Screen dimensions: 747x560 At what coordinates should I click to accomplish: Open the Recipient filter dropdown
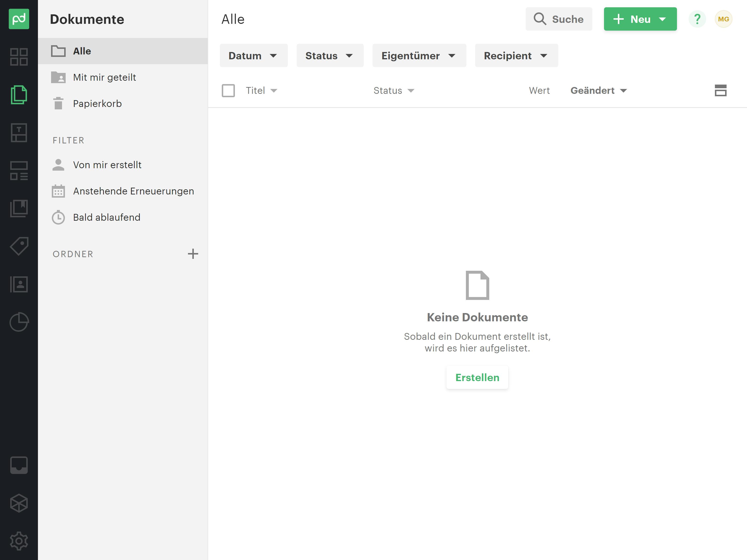click(x=516, y=56)
